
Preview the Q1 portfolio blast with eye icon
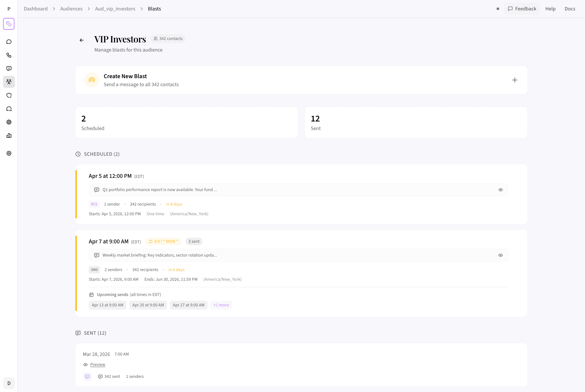tap(500, 190)
